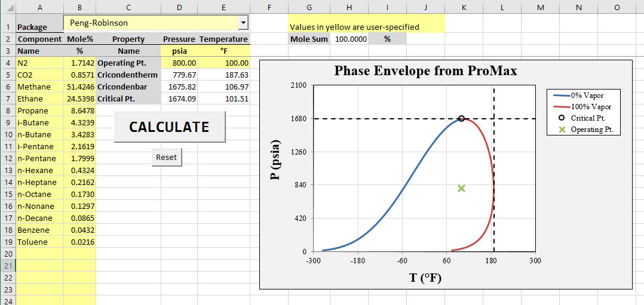This screenshot has width=644, height=305.
Task: Select the Critical Pt. pressure value 1674.09
Action: (x=179, y=99)
